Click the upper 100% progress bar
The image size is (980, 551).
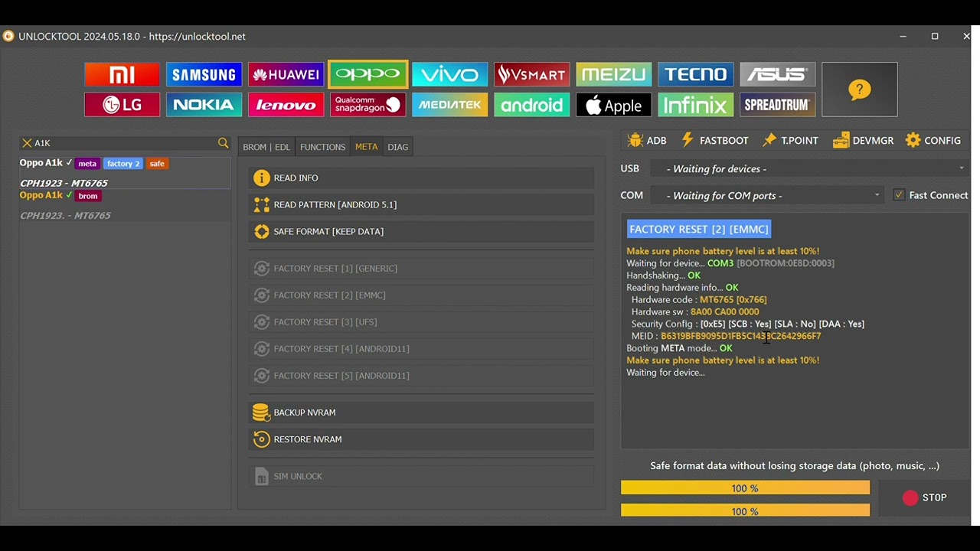point(745,488)
